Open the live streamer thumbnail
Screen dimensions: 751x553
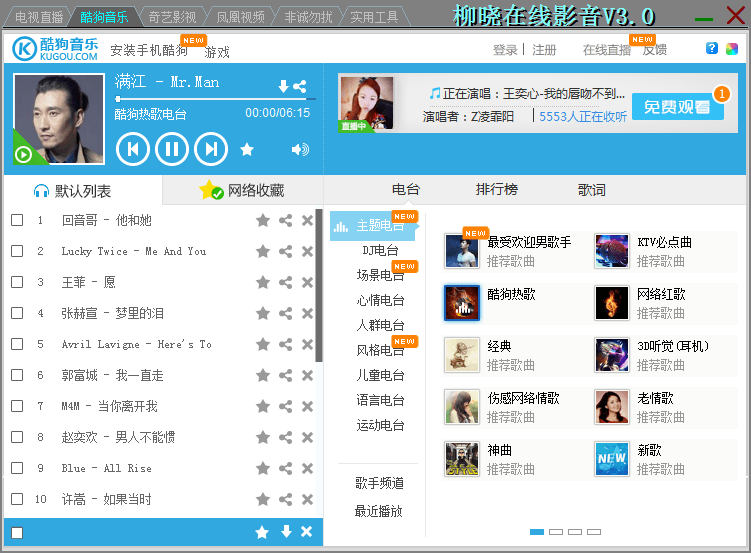(366, 103)
